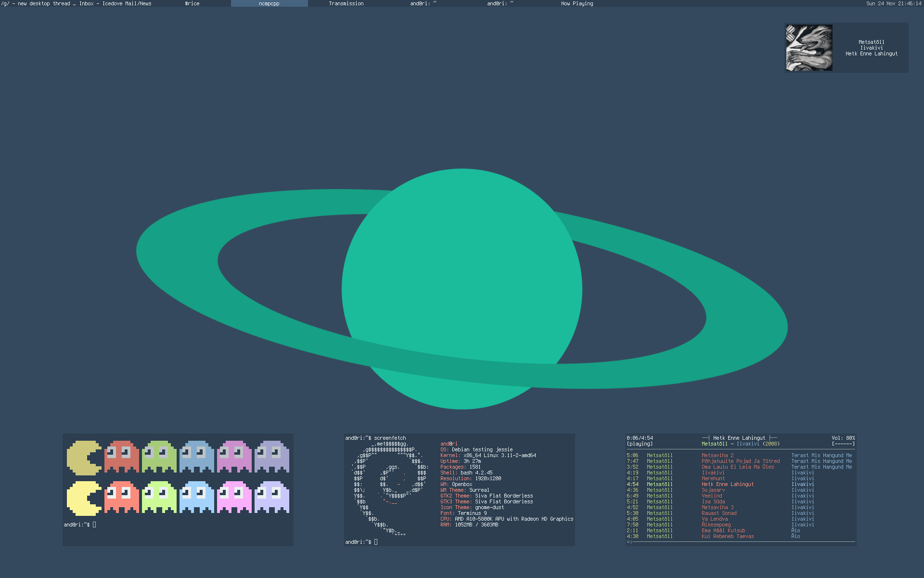Select the track Rauast Sonad in playlist

point(719,513)
